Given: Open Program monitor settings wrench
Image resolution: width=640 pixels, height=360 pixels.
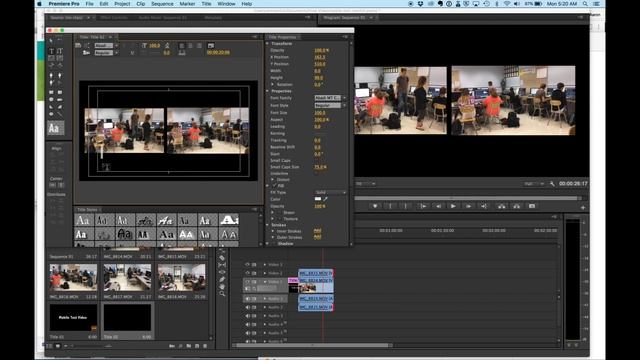Looking at the screenshot, I should [x=552, y=184].
